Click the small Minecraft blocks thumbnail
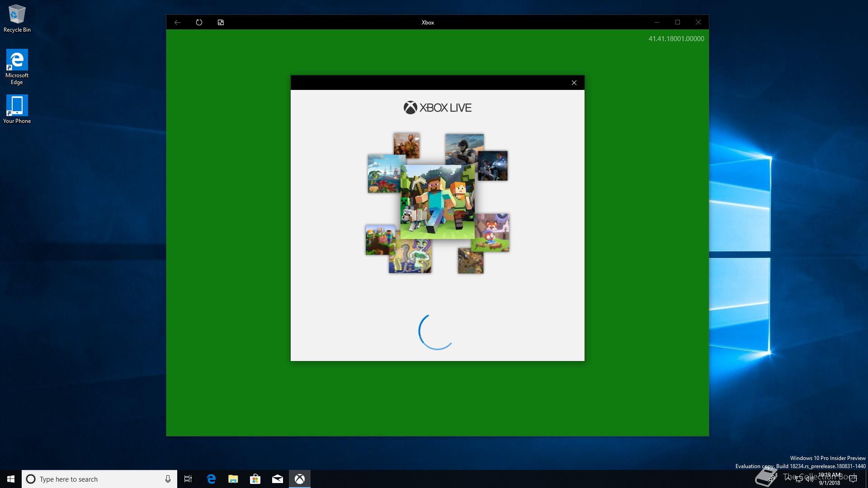Viewport: 868px width, 488px height. click(x=380, y=240)
